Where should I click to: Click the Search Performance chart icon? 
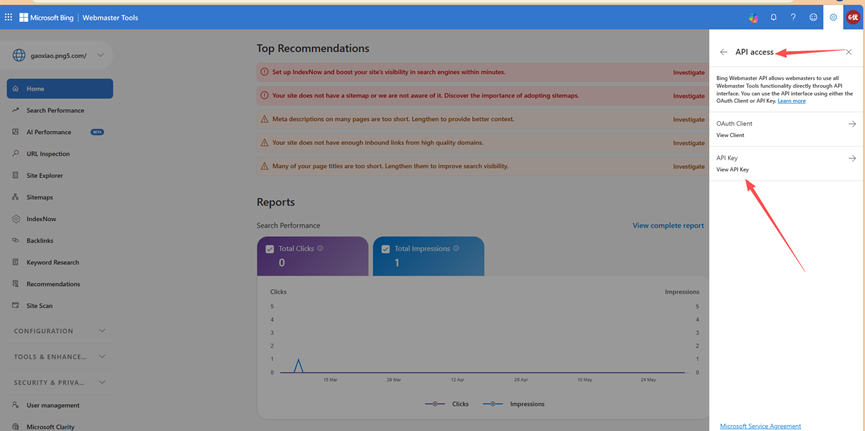(15, 110)
